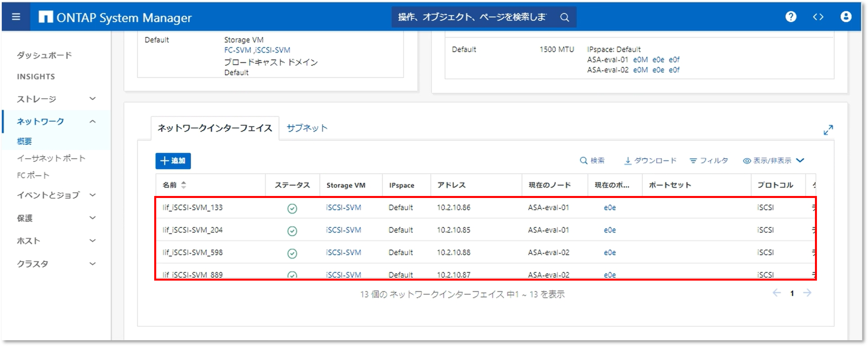Viewport: 868px width, 346px height.
Task: Click the ステータス column header
Action: click(x=292, y=185)
